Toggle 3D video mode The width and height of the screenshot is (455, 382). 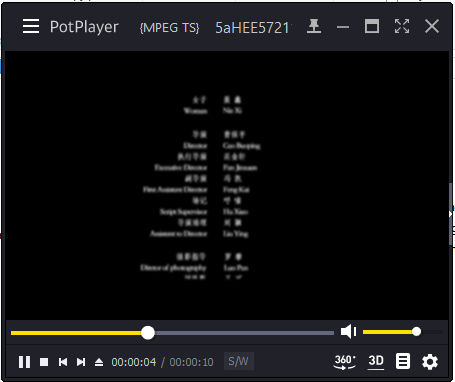(x=376, y=361)
